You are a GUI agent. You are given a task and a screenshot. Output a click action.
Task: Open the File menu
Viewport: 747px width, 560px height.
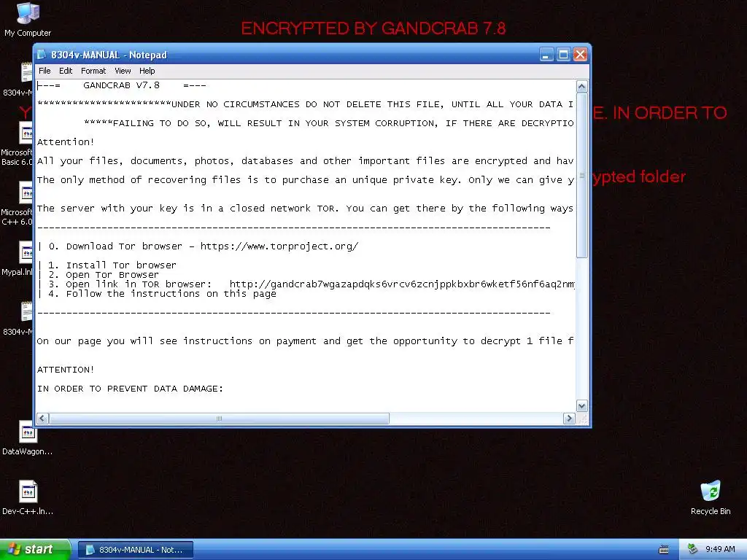tap(44, 71)
